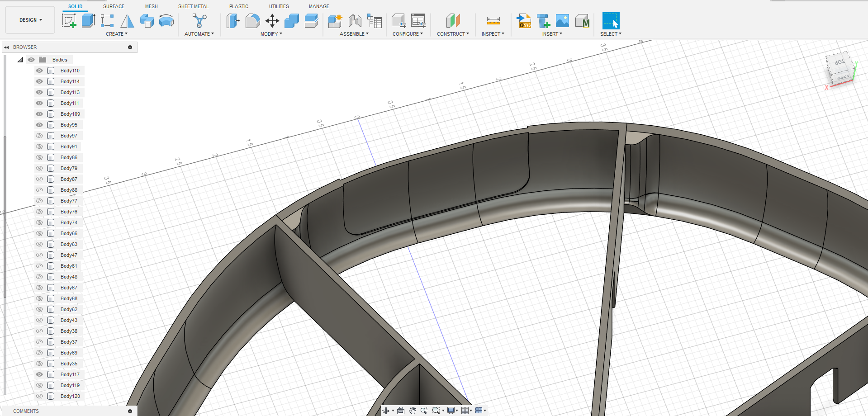This screenshot has width=868, height=416.
Task: Open the SELECT dropdown label
Action: [611, 34]
